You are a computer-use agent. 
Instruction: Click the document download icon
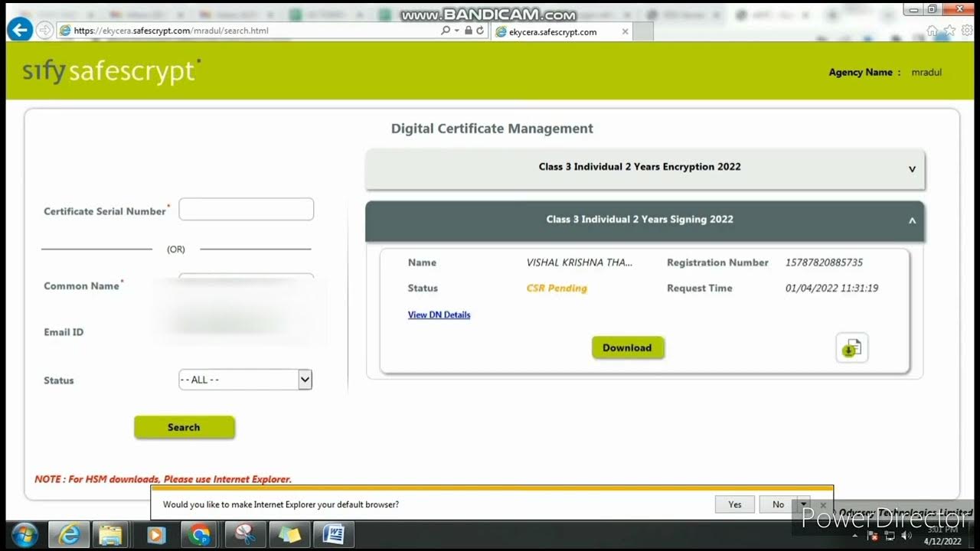point(851,348)
